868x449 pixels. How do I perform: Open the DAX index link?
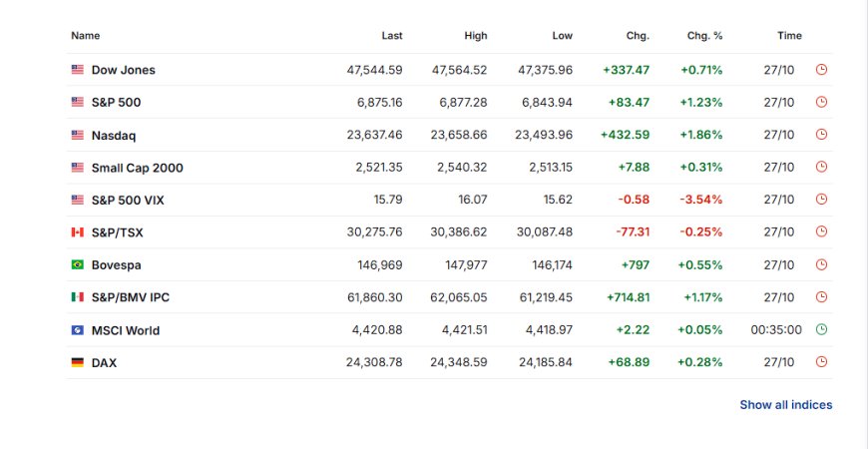click(x=104, y=363)
